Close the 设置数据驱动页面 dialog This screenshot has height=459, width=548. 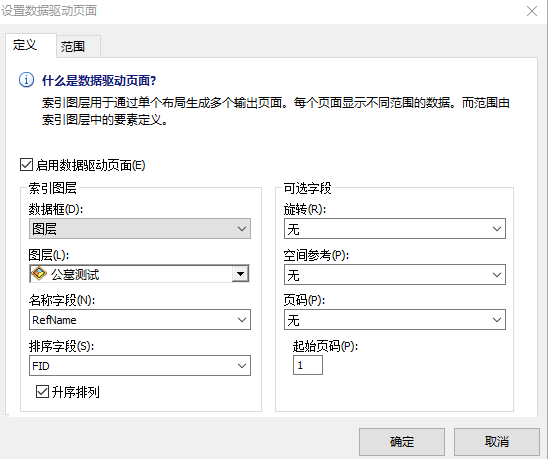click(x=532, y=11)
